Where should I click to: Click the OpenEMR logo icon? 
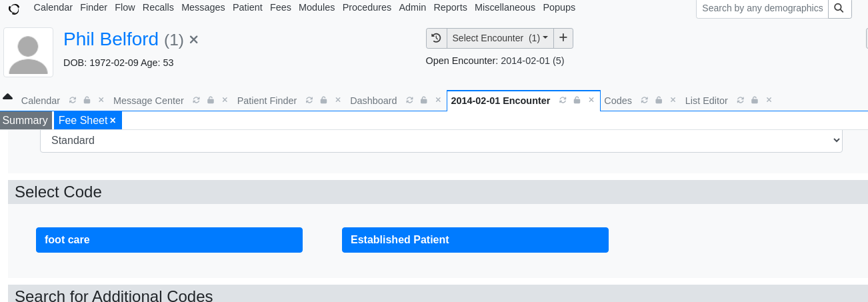(x=13, y=9)
